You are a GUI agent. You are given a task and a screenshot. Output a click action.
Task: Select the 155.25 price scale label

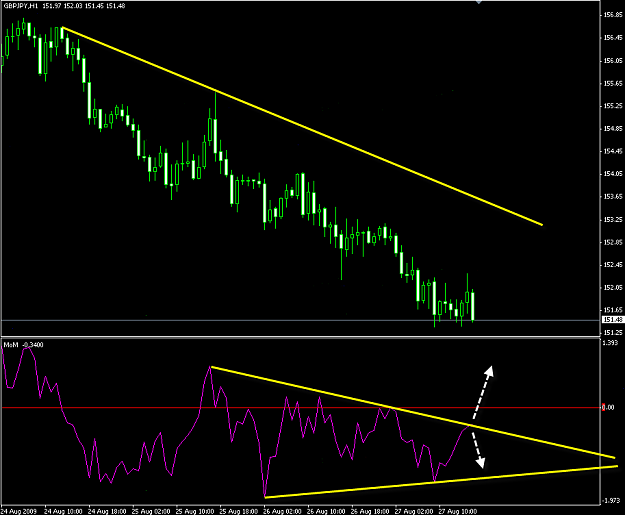pyautogui.click(x=613, y=106)
